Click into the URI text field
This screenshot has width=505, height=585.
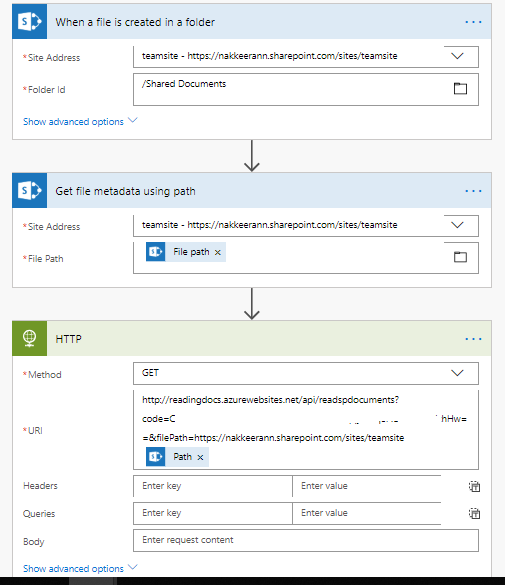[x=306, y=429]
